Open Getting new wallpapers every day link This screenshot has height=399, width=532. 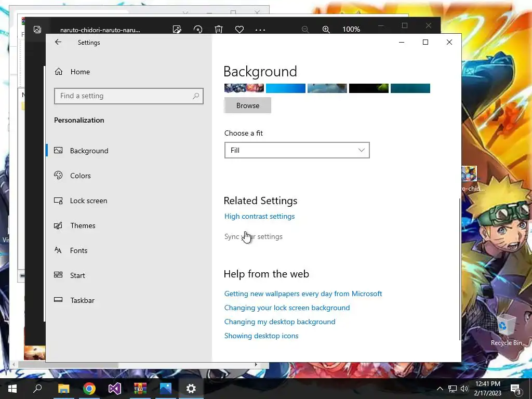tap(303, 294)
